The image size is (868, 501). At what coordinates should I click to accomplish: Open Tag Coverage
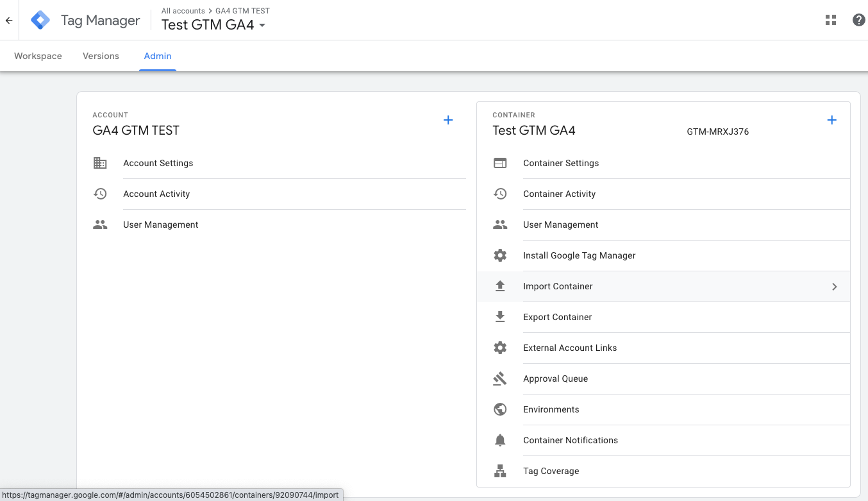(664, 471)
